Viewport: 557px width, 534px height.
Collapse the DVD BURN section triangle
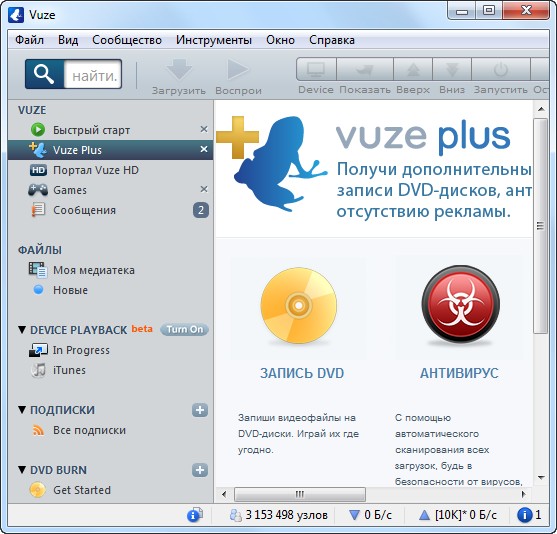(x=22, y=470)
